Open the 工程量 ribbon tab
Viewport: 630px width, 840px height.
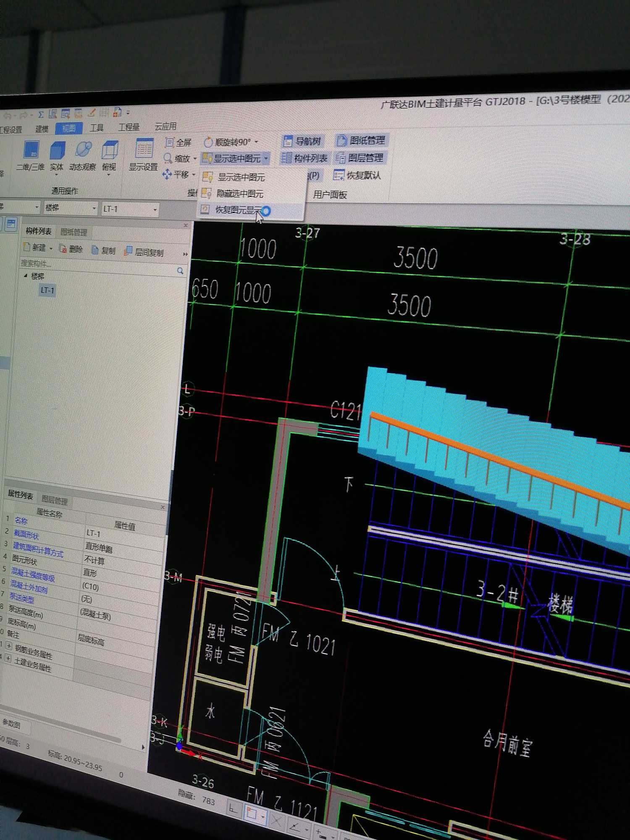(129, 127)
